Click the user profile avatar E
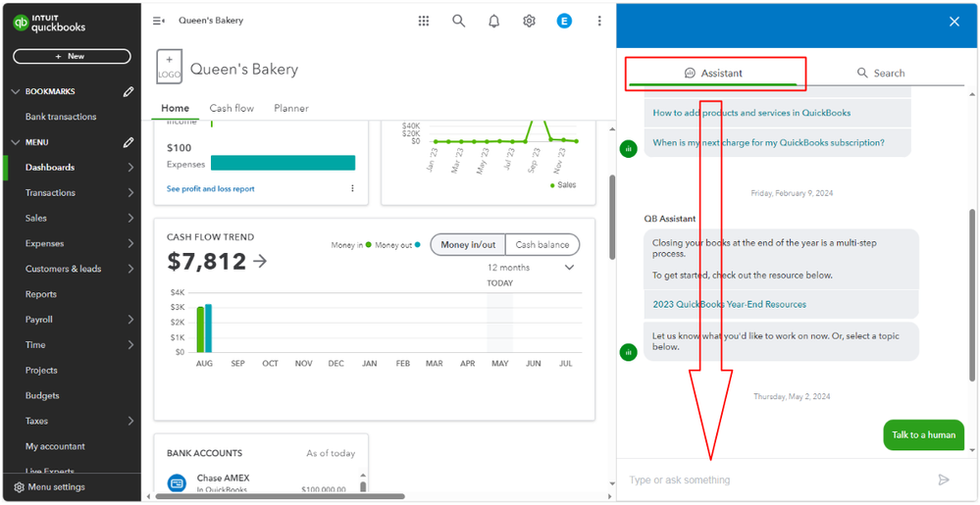The image size is (980, 505). [x=564, y=21]
